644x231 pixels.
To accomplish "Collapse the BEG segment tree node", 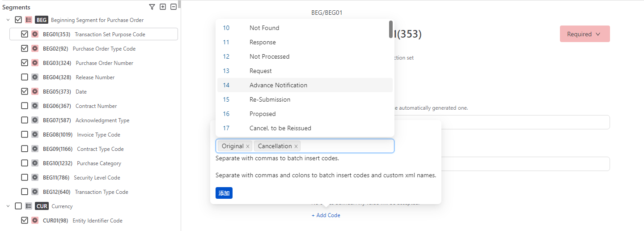I will pyautogui.click(x=8, y=20).
